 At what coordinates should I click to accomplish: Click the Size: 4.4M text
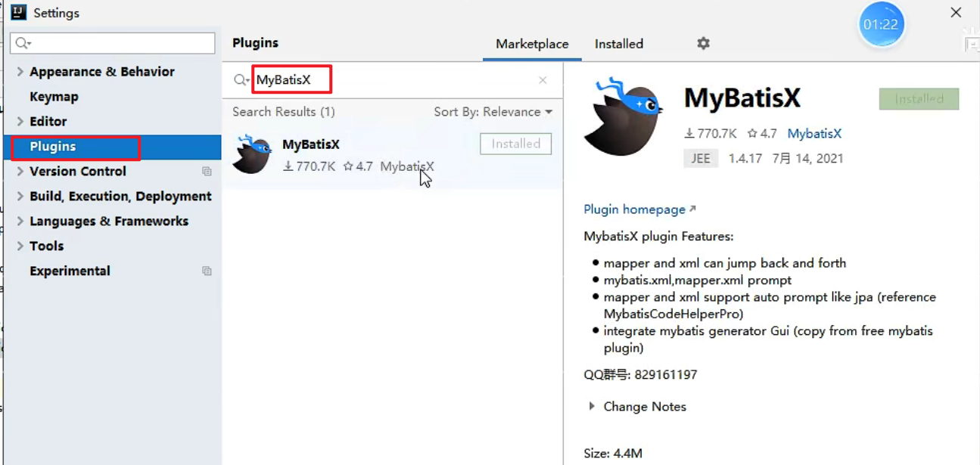click(x=613, y=454)
